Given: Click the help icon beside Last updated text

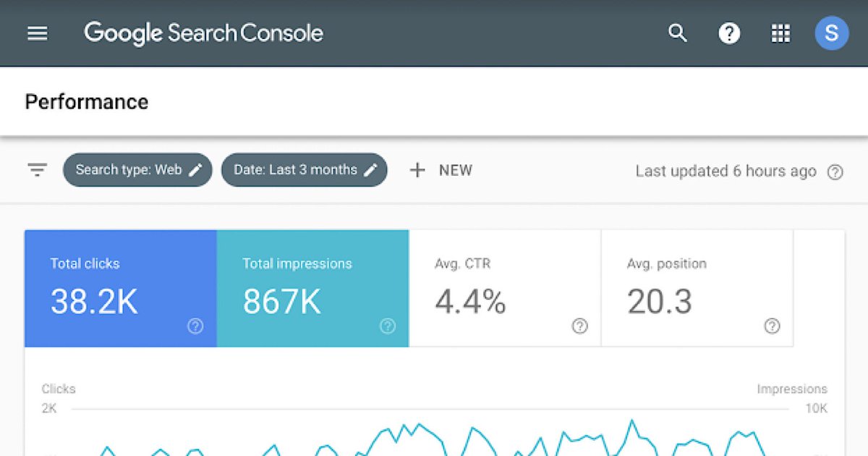Looking at the screenshot, I should pyautogui.click(x=835, y=172).
